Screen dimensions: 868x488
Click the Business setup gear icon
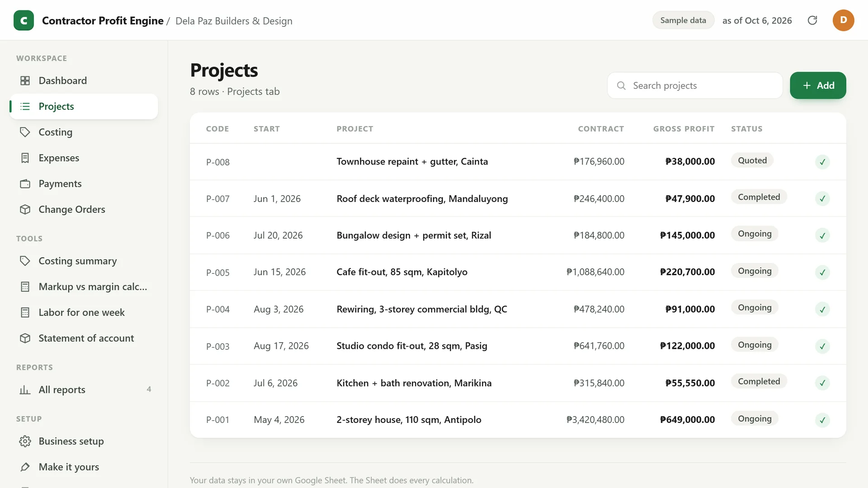click(x=25, y=441)
